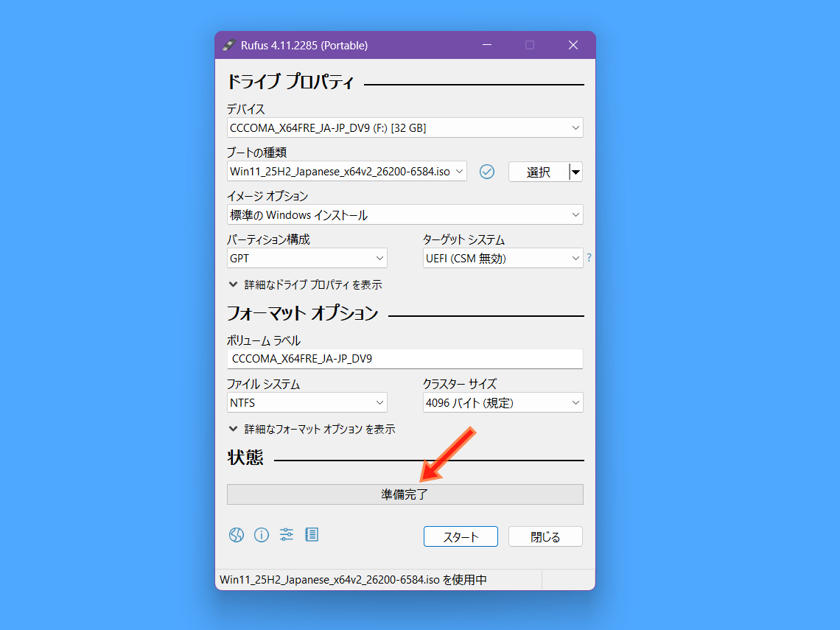
Task: Click the globe language icon
Action: [236, 535]
